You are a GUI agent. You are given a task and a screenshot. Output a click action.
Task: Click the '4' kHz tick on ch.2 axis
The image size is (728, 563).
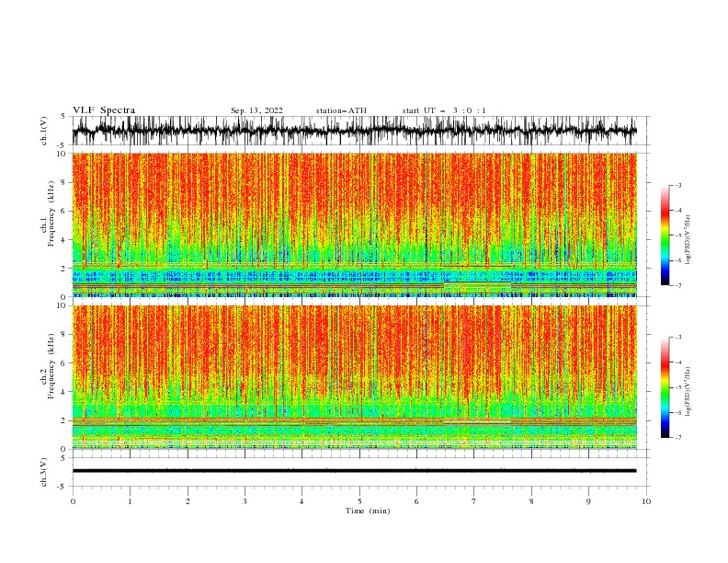click(x=63, y=392)
